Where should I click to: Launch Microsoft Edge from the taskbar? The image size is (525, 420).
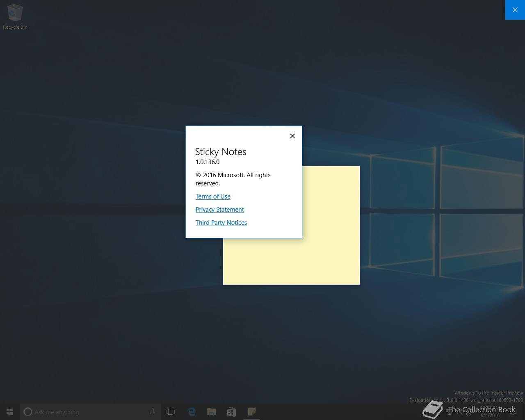(x=192, y=412)
